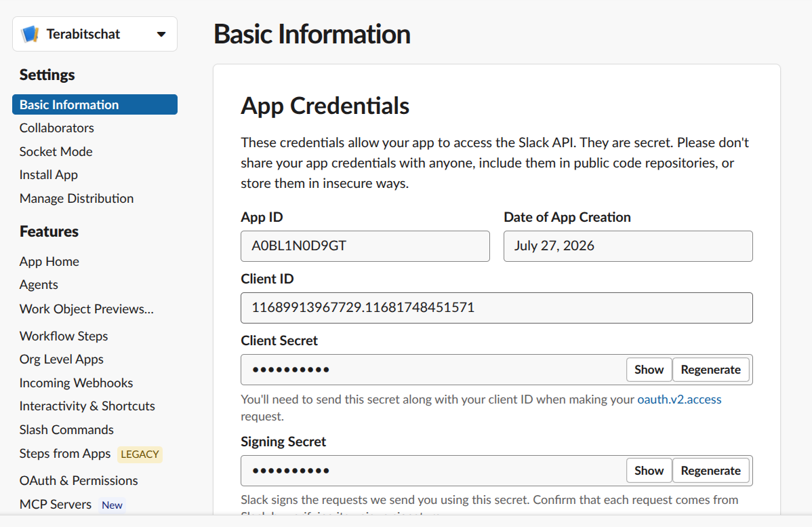Click the App Credentials heading
The height and width of the screenshot is (527, 812).
(x=325, y=106)
